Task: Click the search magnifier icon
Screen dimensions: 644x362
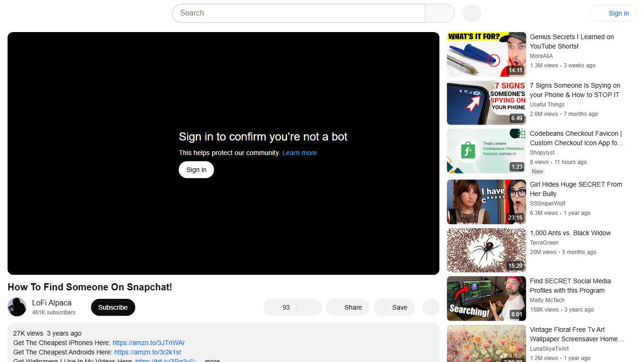Action: pyautogui.click(x=439, y=13)
